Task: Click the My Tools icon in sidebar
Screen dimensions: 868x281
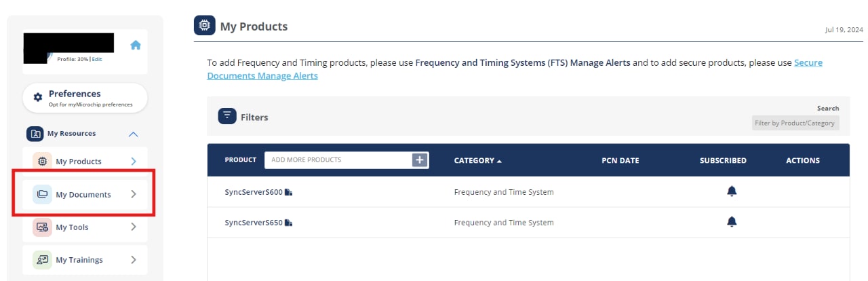Action: tap(42, 227)
